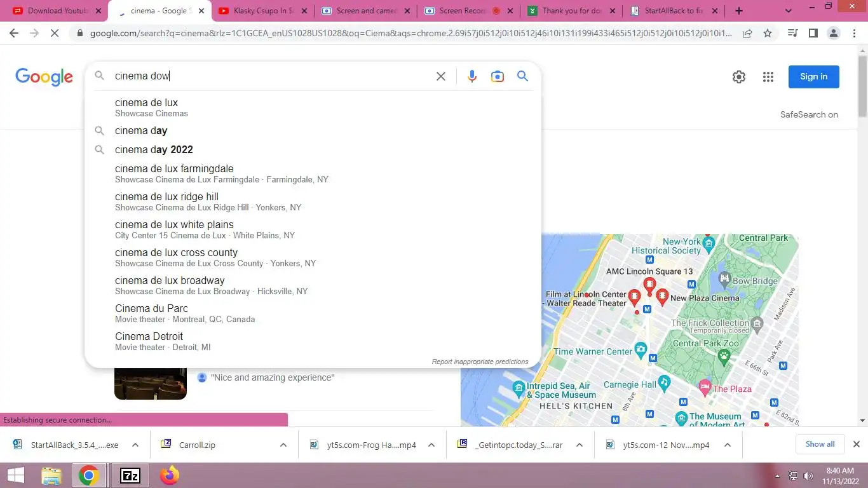Viewport: 868px width, 488px height.
Task: Select suggestion cinema de lux cross county
Action: [313, 257]
